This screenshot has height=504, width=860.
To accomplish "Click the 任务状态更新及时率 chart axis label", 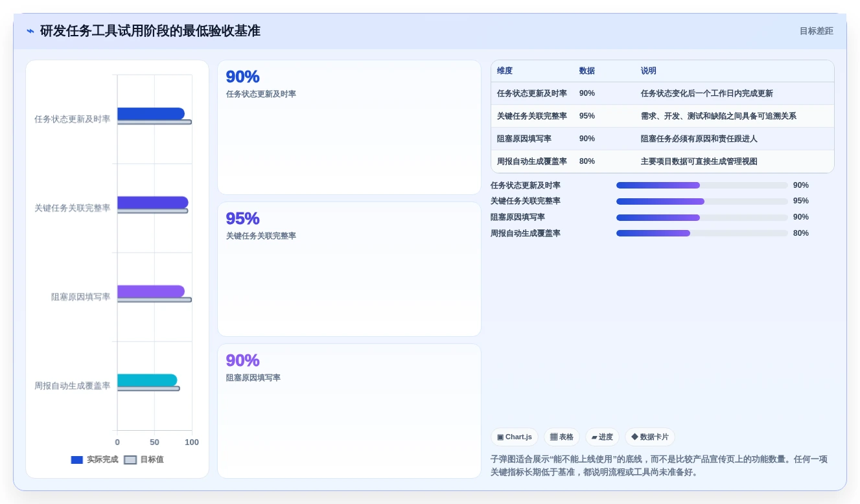I will tap(73, 119).
